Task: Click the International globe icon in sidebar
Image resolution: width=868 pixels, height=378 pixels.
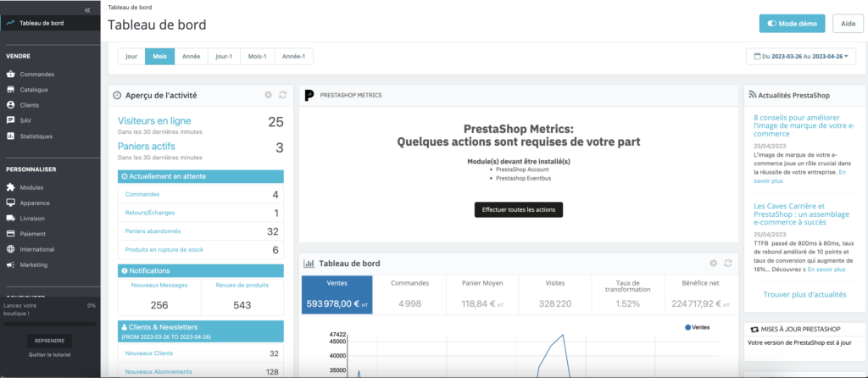Action: (10, 249)
